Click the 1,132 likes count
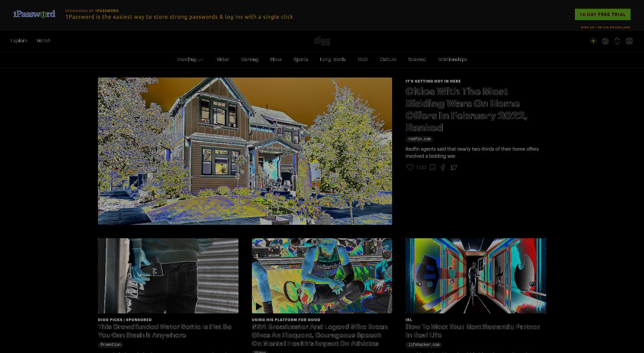Image resolution: width=644 pixels, height=353 pixels. click(421, 167)
